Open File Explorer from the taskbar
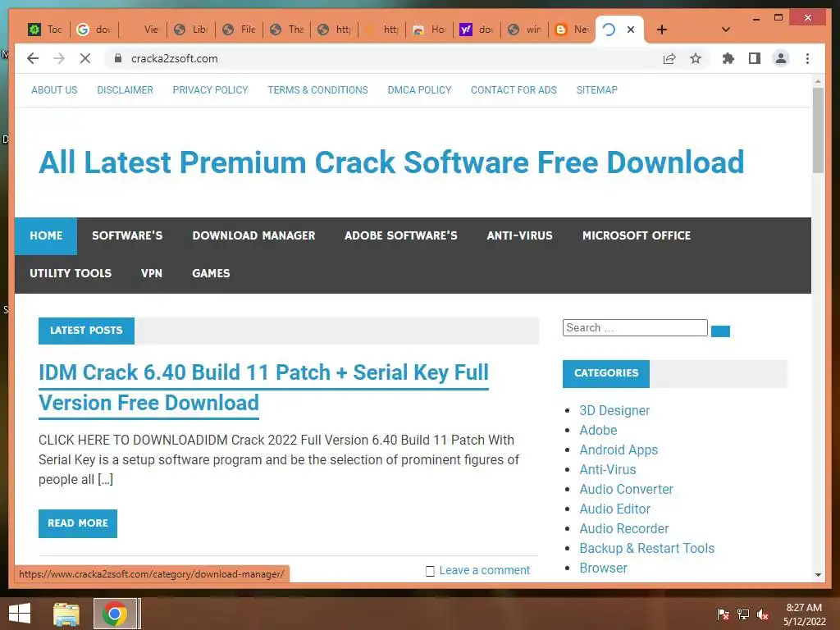 pos(66,614)
